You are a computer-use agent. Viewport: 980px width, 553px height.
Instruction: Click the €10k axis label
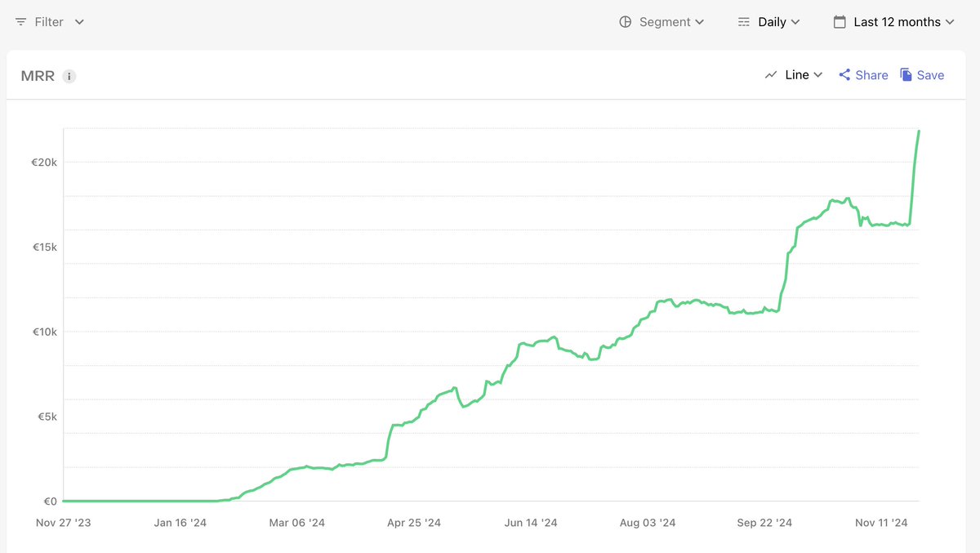click(x=43, y=332)
